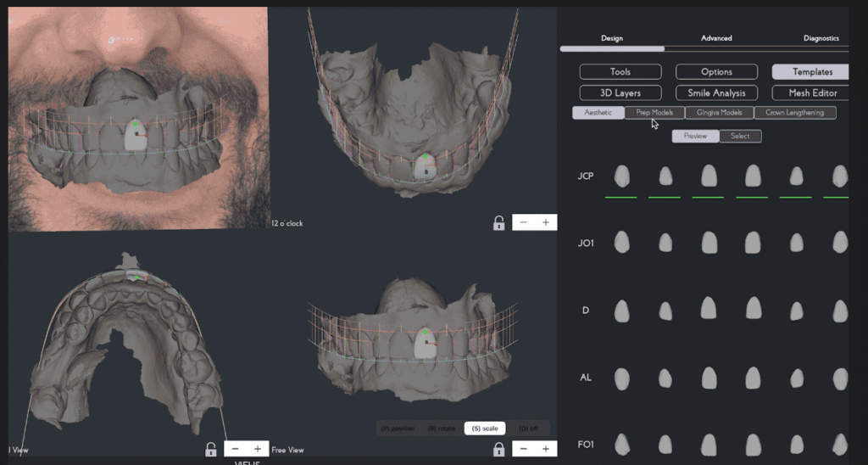This screenshot has height=465, width=868.
Task: Click the lock icon in the bottom-left view
Action: [x=210, y=449]
